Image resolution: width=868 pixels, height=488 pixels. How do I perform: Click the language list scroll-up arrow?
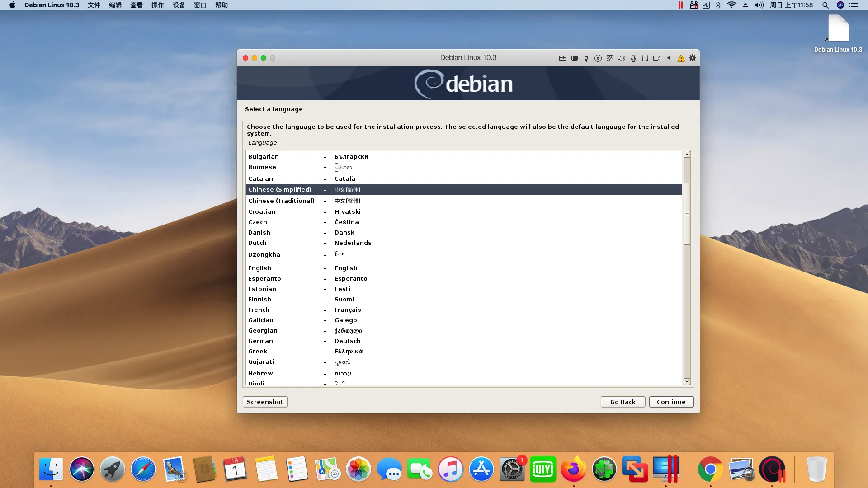pos(687,155)
